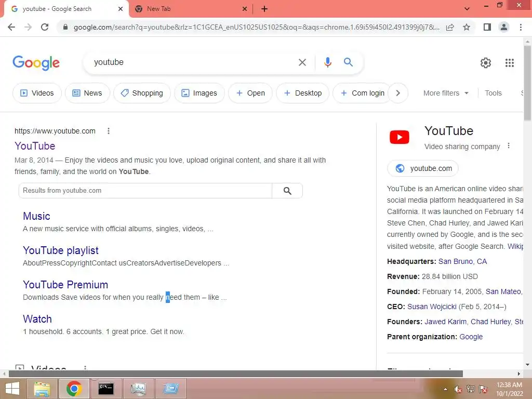The width and height of the screenshot is (532, 399).
Task: Show hidden tray icons arrow
Action: [445, 389]
